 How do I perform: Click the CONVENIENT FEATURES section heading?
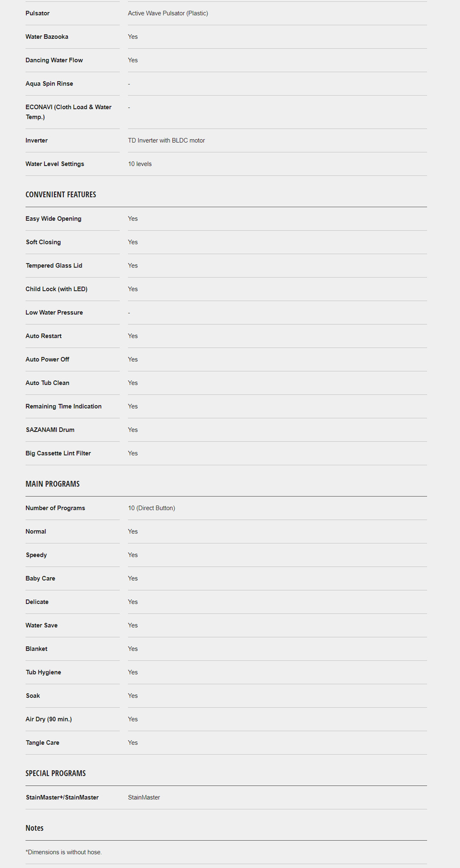coord(60,195)
